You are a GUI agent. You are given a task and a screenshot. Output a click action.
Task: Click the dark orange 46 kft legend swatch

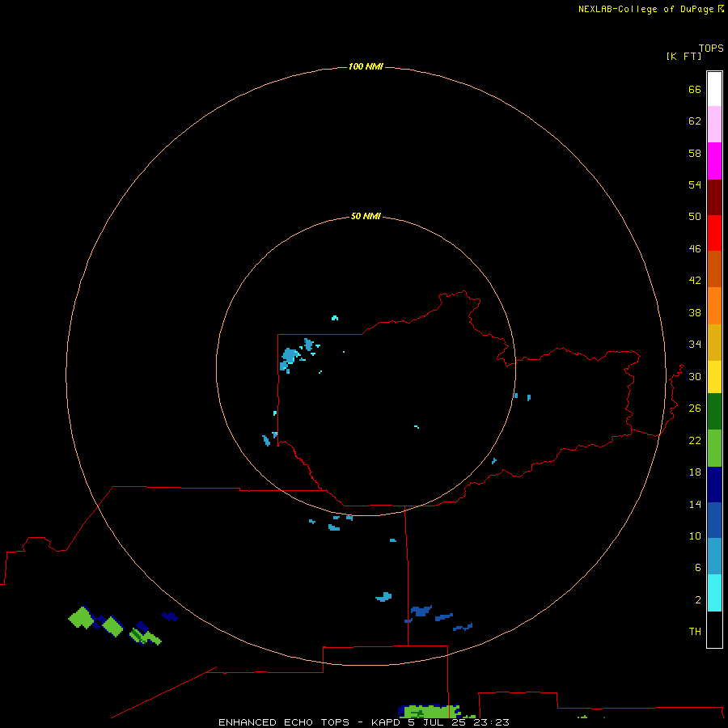714,269
